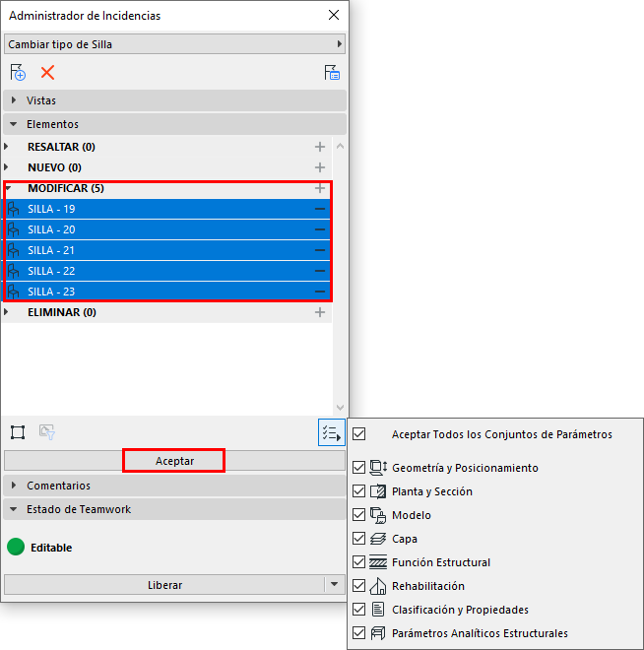Screen dimensions: 644x650
Task: Click the Modelo icon
Action: (x=378, y=515)
